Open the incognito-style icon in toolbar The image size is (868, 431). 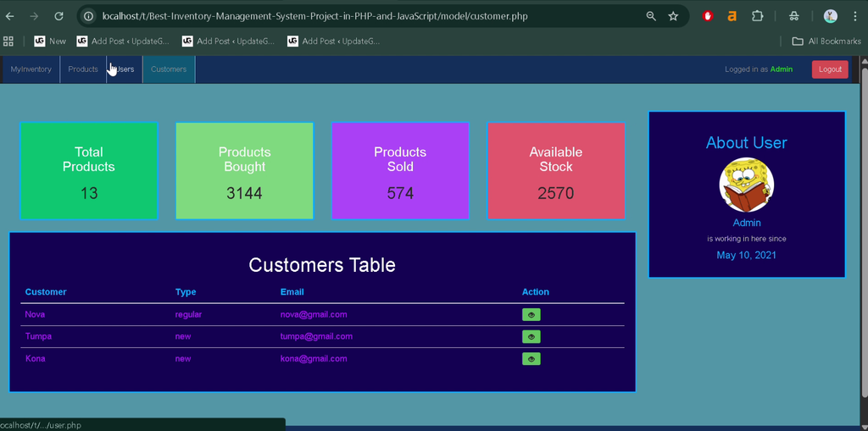[793, 16]
